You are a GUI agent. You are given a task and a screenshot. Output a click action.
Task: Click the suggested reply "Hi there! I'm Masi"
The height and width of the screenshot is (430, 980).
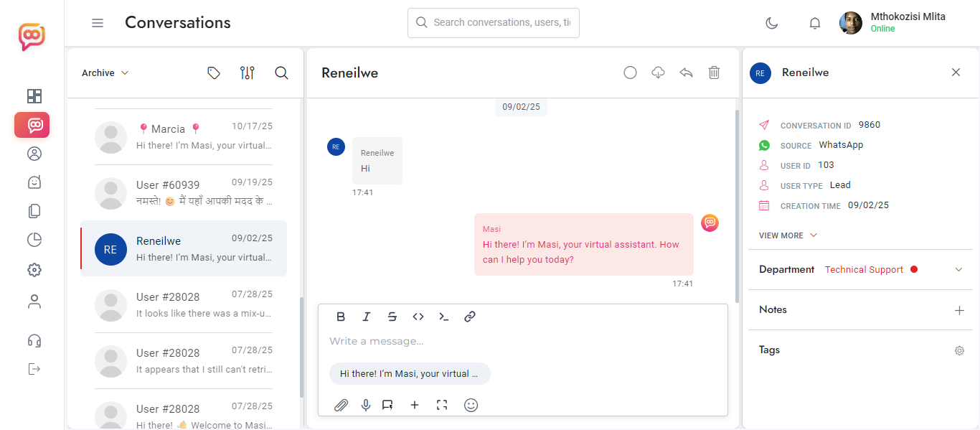click(x=409, y=373)
